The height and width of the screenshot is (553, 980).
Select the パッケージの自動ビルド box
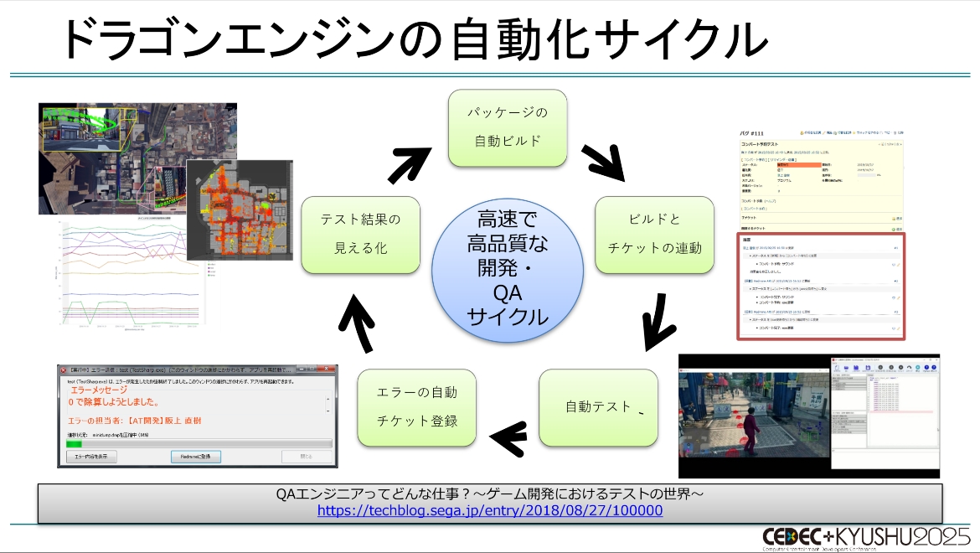click(x=508, y=128)
